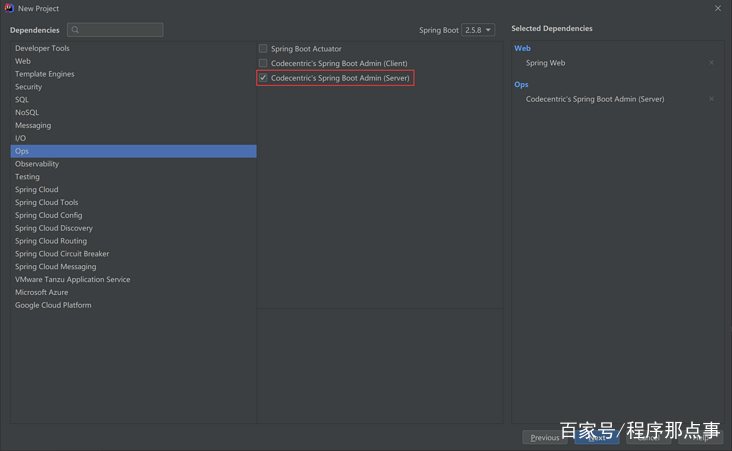732x451 pixels.
Task: Select the Security category
Action: 134,87
